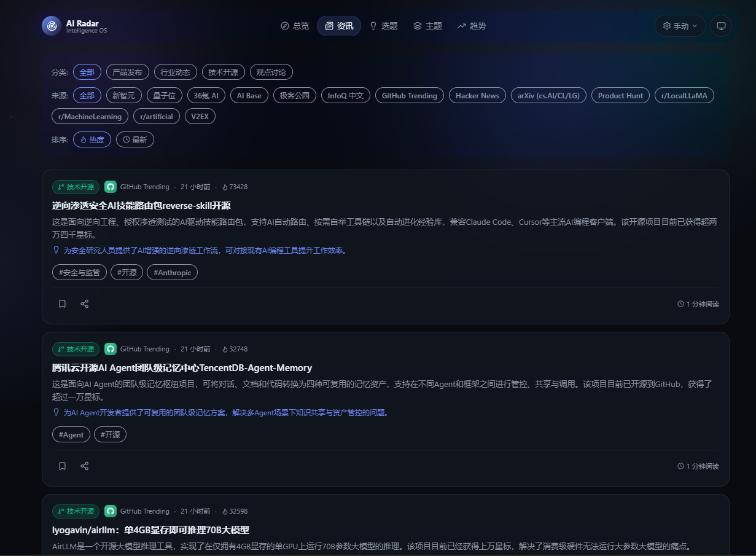Filter source by 量子位
The height and width of the screenshot is (556, 756).
(165, 95)
